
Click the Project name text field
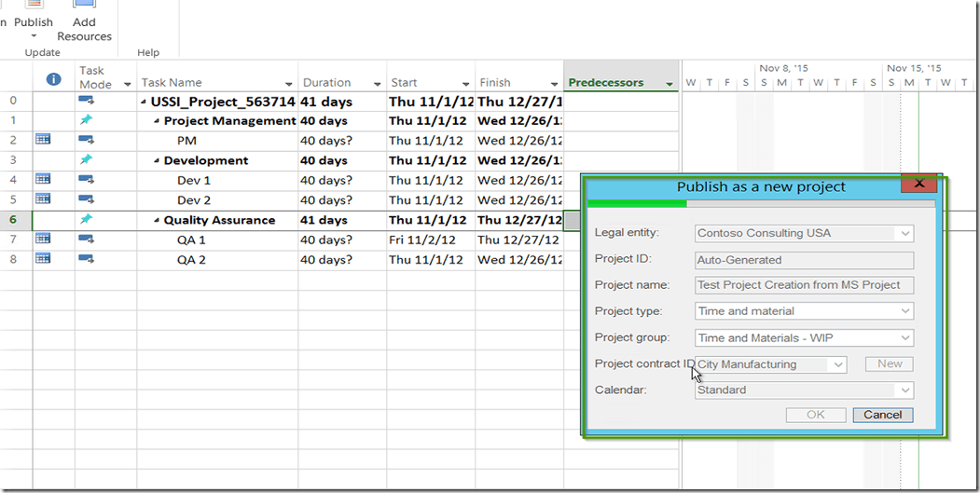pos(804,285)
